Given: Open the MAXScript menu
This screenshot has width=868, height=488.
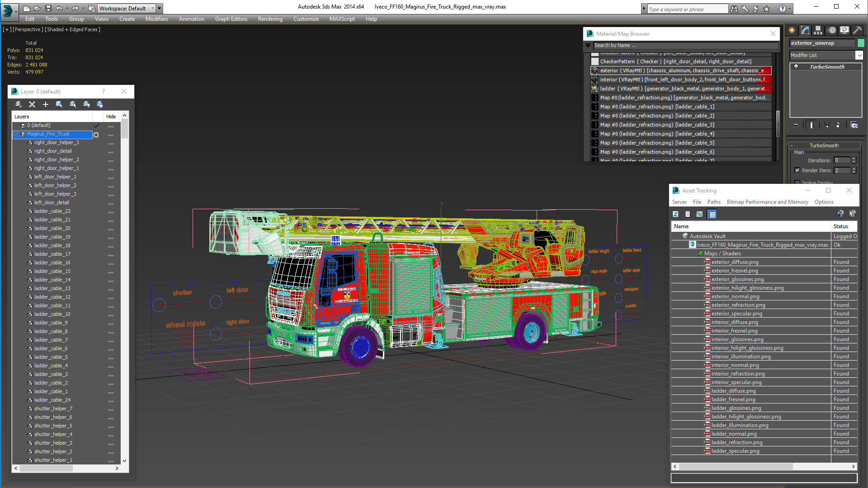Looking at the screenshot, I should click(342, 19).
